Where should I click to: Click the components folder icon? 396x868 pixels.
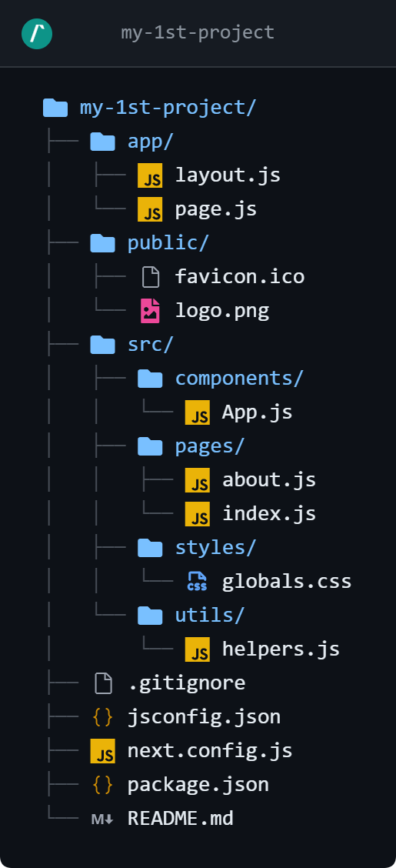coord(150,379)
